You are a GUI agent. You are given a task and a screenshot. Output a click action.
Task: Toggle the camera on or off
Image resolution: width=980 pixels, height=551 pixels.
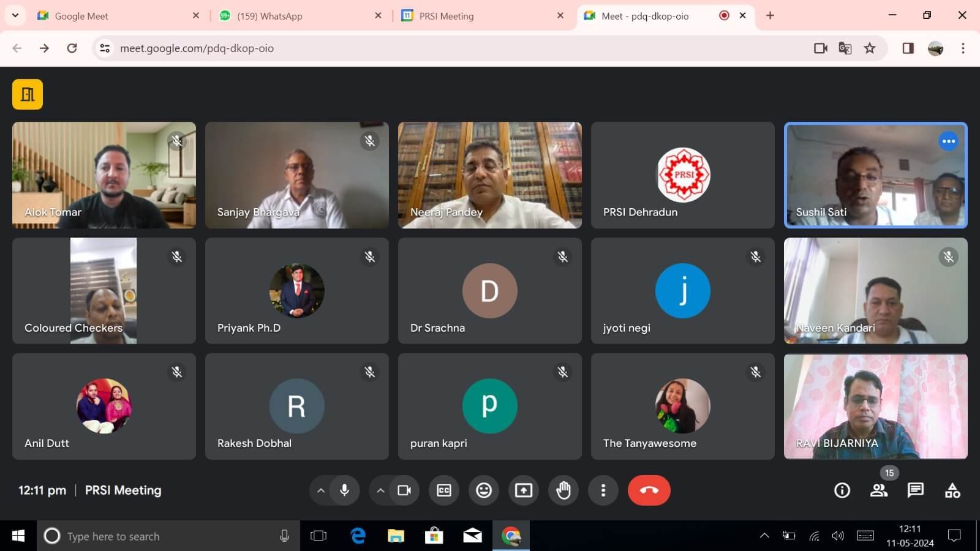point(404,490)
